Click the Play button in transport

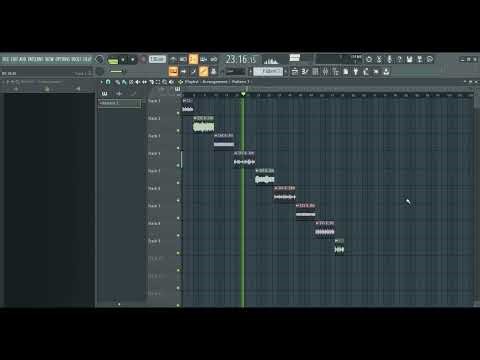tap(123, 60)
